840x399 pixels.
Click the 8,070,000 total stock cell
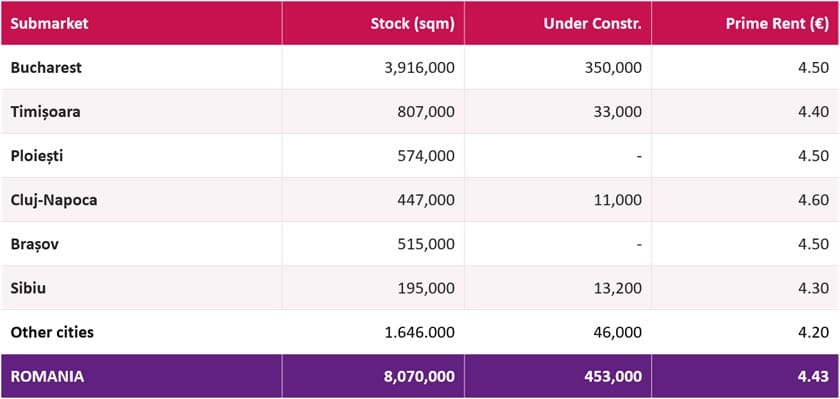pos(419,377)
